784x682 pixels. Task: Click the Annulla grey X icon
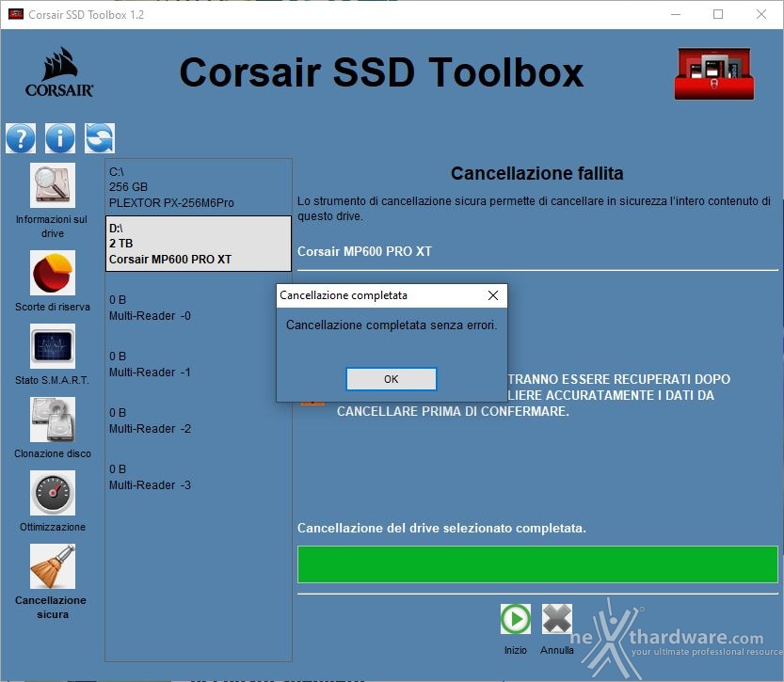(557, 619)
